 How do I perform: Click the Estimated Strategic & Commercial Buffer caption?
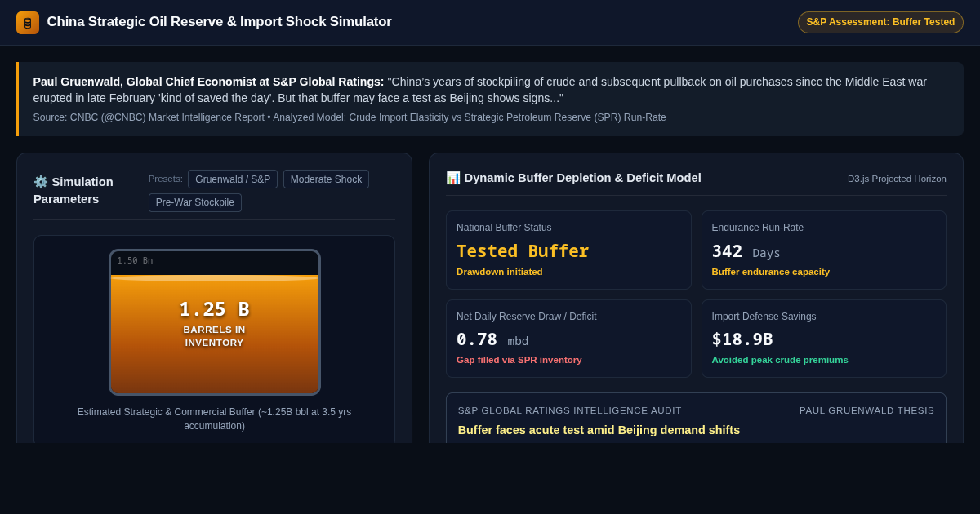[x=215, y=419]
